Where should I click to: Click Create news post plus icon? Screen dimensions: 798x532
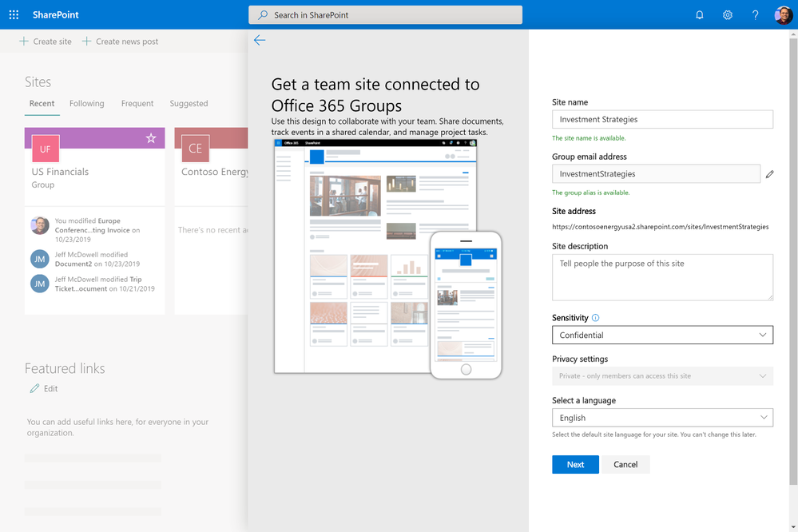pos(86,42)
